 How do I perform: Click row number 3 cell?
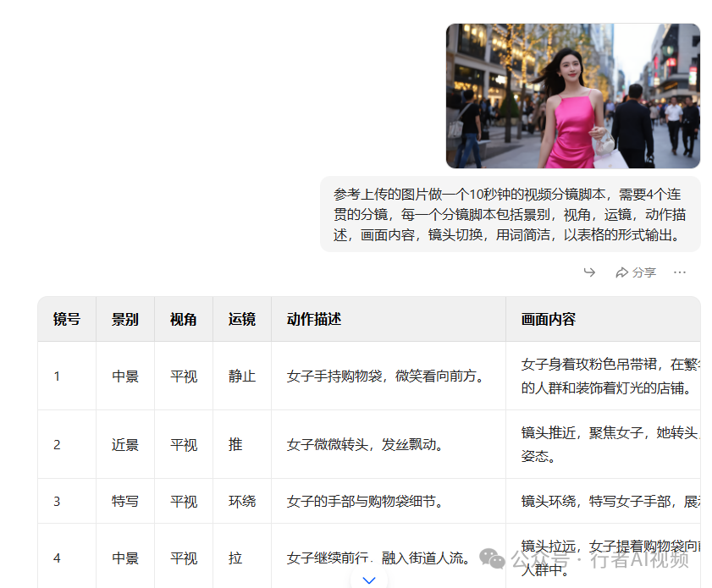[x=67, y=502]
